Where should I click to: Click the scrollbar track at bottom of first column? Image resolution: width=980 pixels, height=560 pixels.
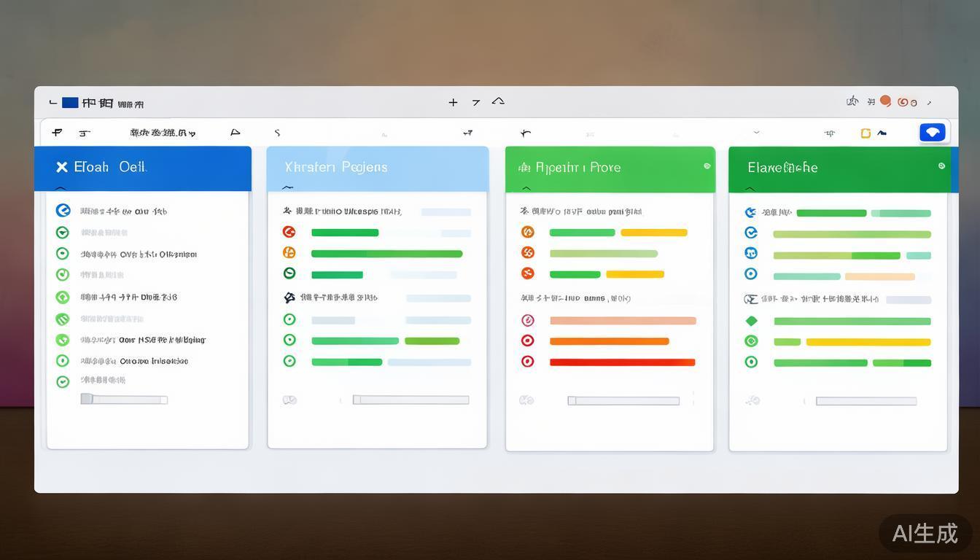(x=124, y=400)
